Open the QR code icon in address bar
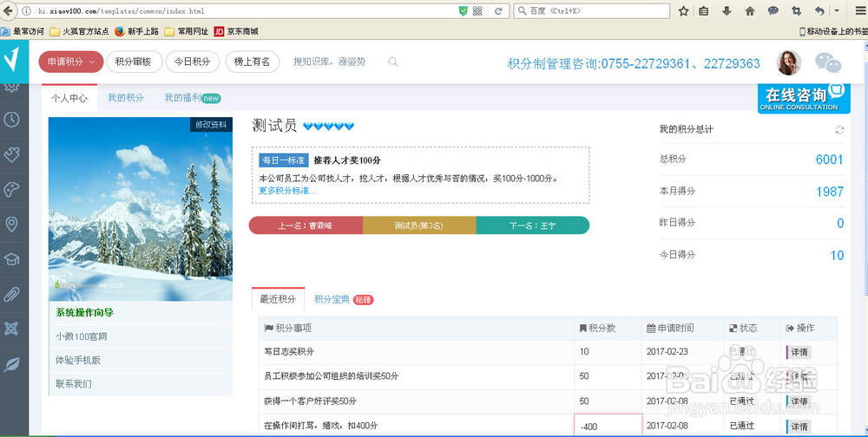The height and width of the screenshot is (437, 868). 477,11
